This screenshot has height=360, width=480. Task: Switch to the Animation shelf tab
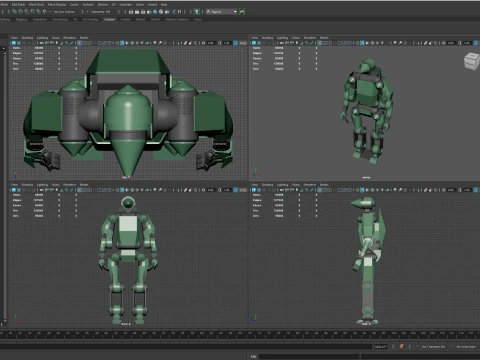[40, 19]
